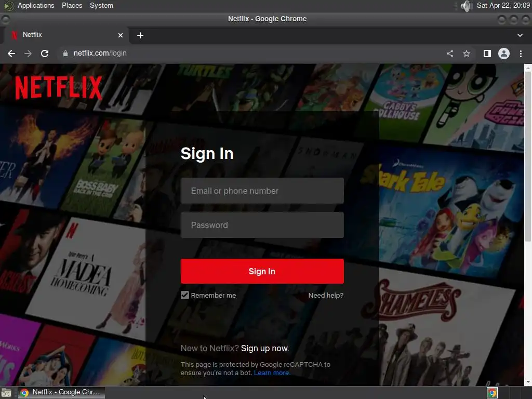Click the show desktop icon in taskbar
This screenshot has height=399, width=532.
[6, 393]
